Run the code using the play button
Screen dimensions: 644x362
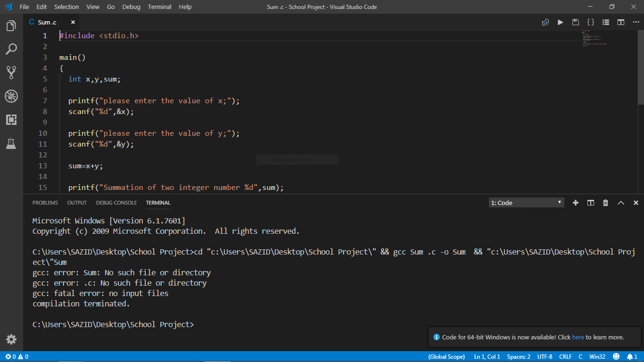coord(560,22)
